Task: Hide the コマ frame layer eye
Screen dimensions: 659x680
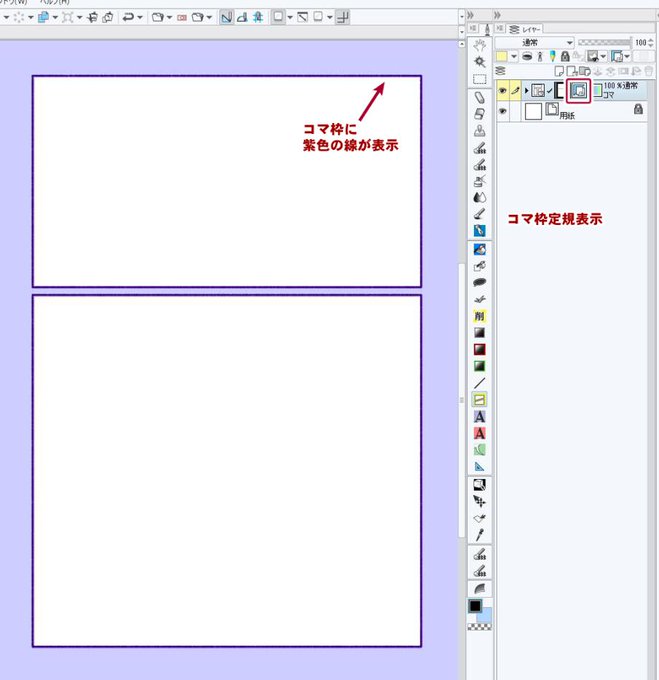Action: pos(502,91)
